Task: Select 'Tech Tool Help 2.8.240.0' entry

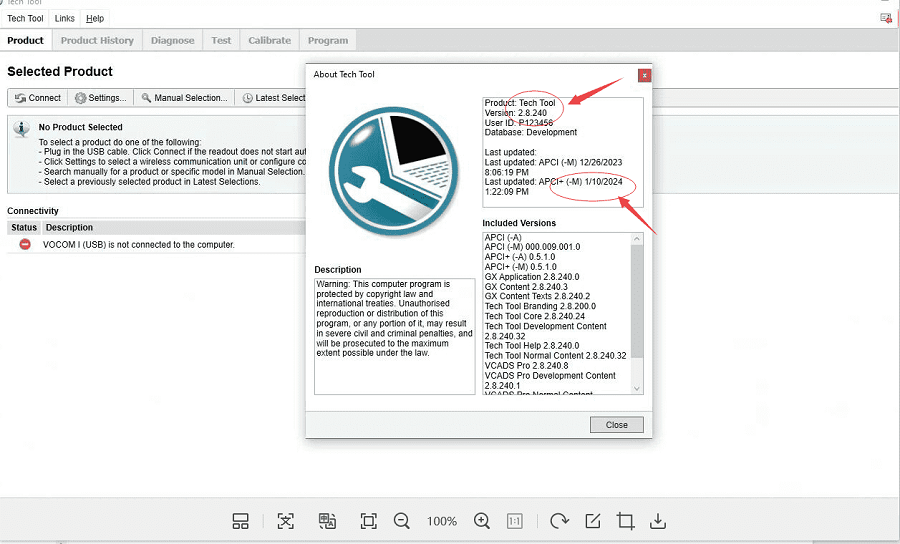Action: click(532, 345)
